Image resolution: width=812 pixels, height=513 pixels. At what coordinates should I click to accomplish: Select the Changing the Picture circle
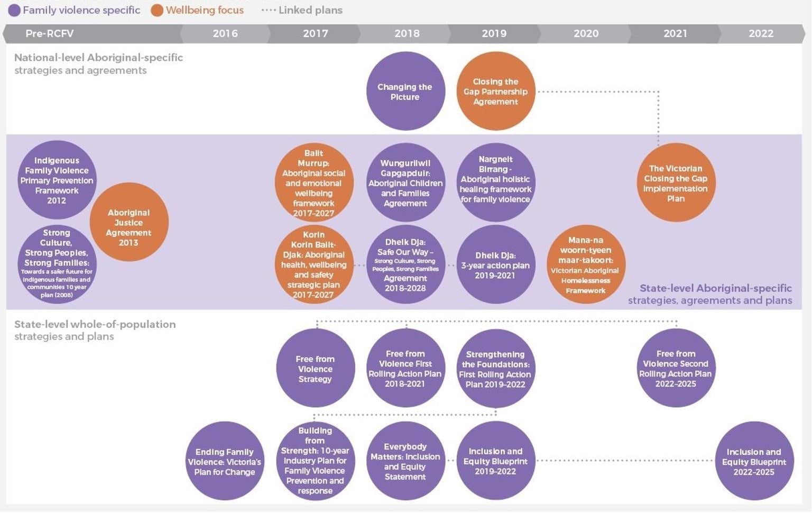coord(405,91)
